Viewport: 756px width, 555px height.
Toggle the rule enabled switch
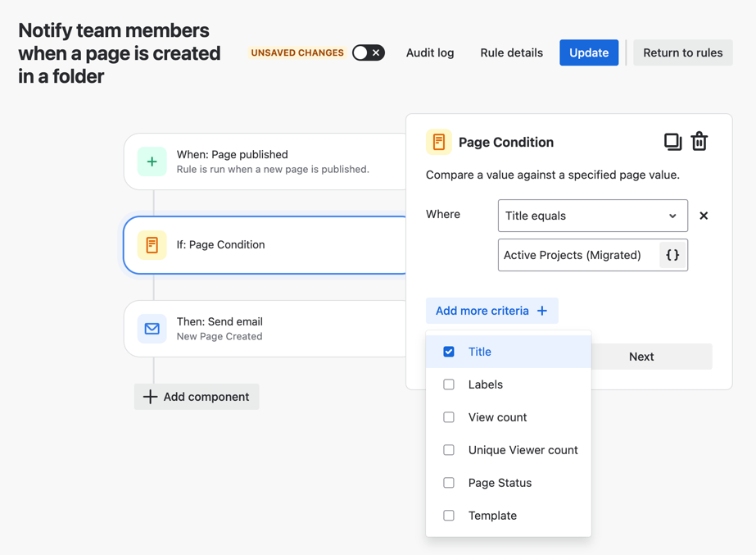click(369, 52)
